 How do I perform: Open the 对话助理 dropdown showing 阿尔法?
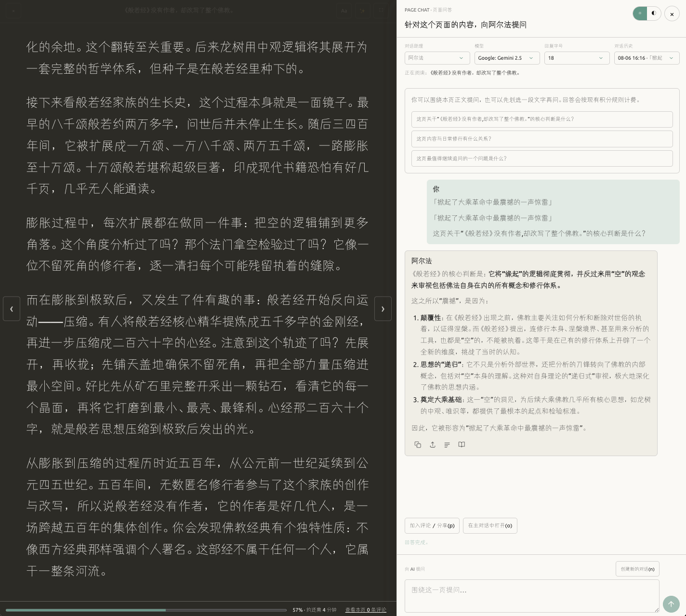coord(437,58)
